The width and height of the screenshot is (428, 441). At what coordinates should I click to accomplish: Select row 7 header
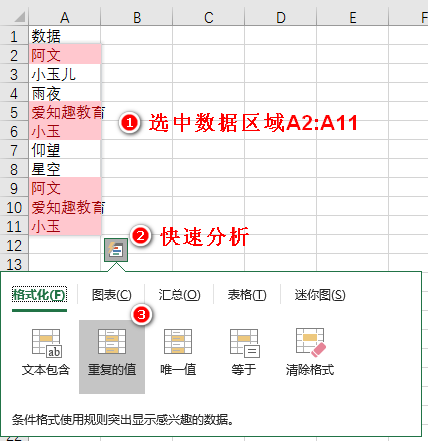[x=14, y=150]
